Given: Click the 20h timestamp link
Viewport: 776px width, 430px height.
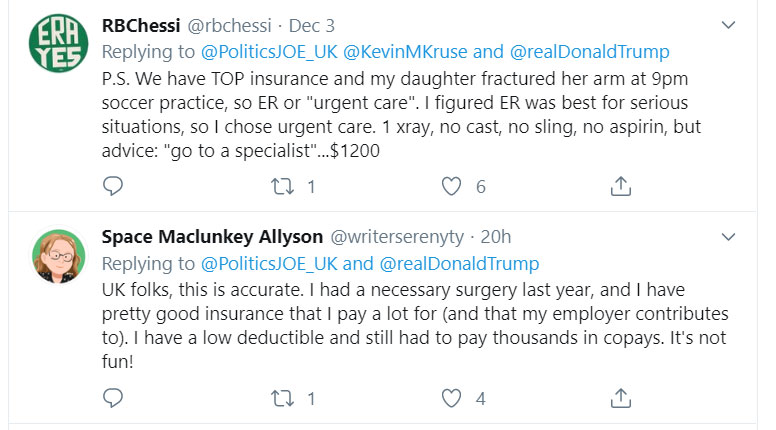Looking at the screenshot, I should click(495, 237).
